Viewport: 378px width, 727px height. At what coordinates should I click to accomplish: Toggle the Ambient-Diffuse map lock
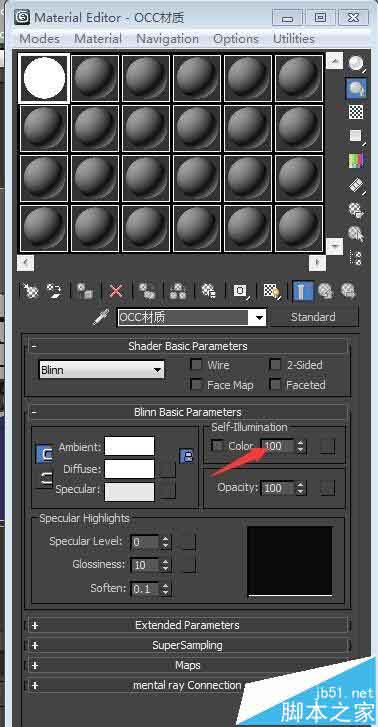click(x=186, y=457)
